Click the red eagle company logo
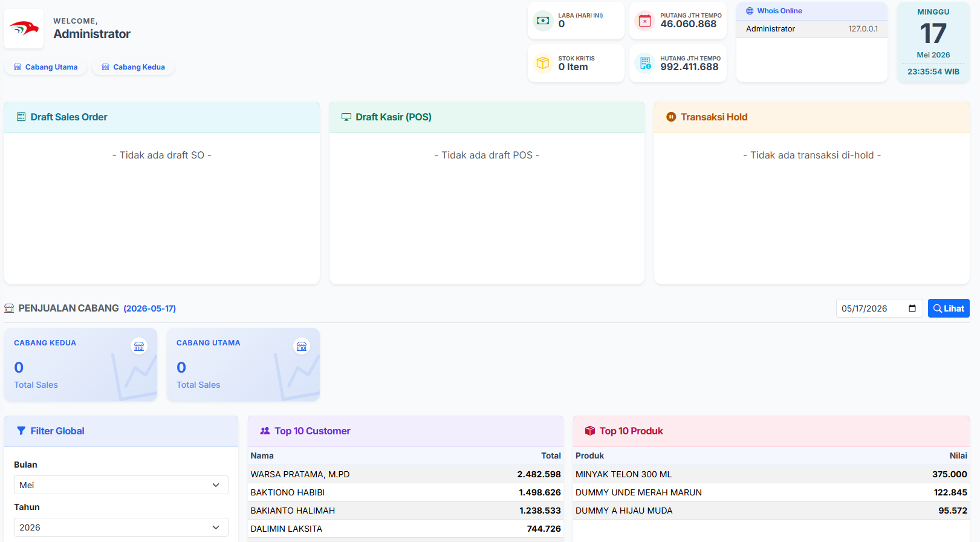The image size is (980, 542). coord(24,28)
